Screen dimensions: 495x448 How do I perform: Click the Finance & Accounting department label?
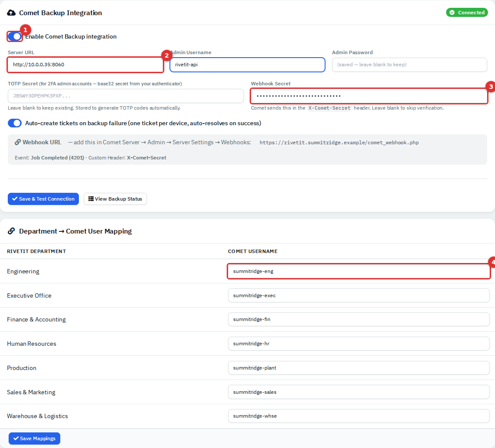coord(36,319)
